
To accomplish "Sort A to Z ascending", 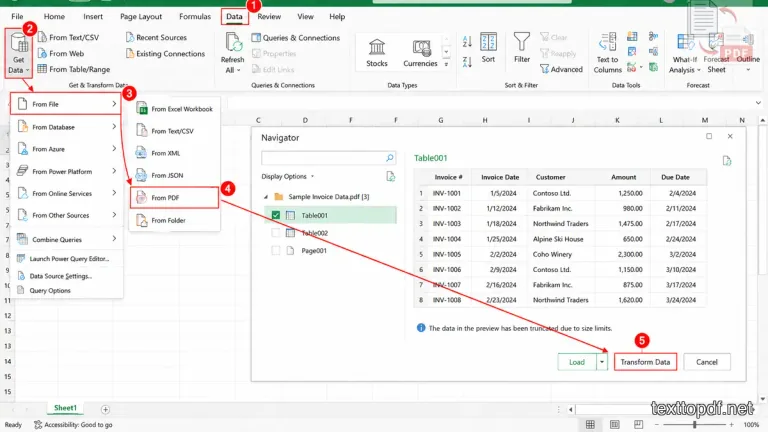I will coord(467,42).
